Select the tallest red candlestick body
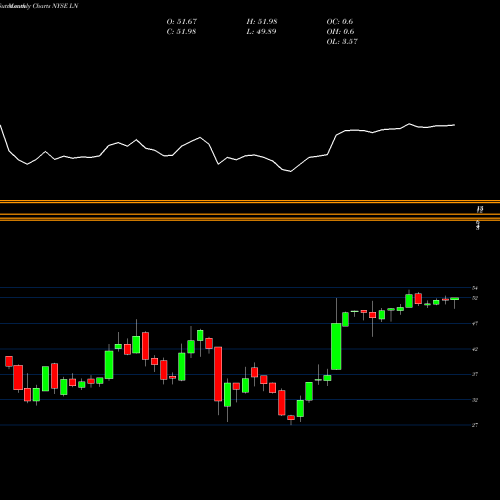500x500 pixels. coord(218,374)
